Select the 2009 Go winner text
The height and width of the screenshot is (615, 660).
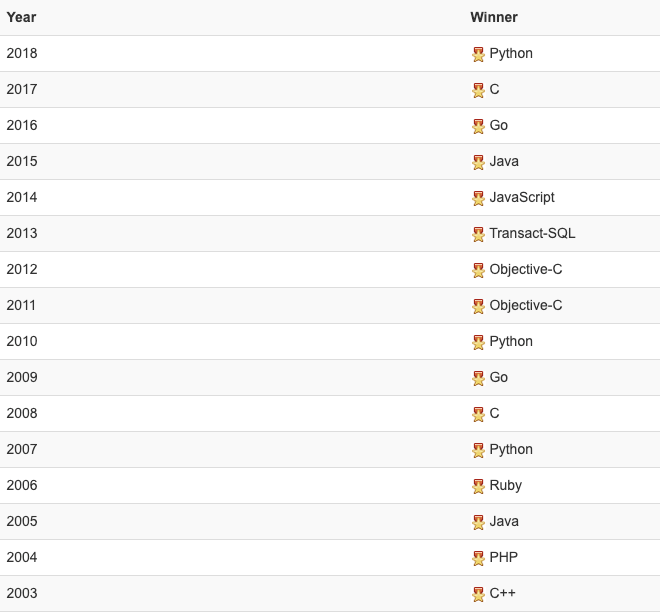(499, 377)
